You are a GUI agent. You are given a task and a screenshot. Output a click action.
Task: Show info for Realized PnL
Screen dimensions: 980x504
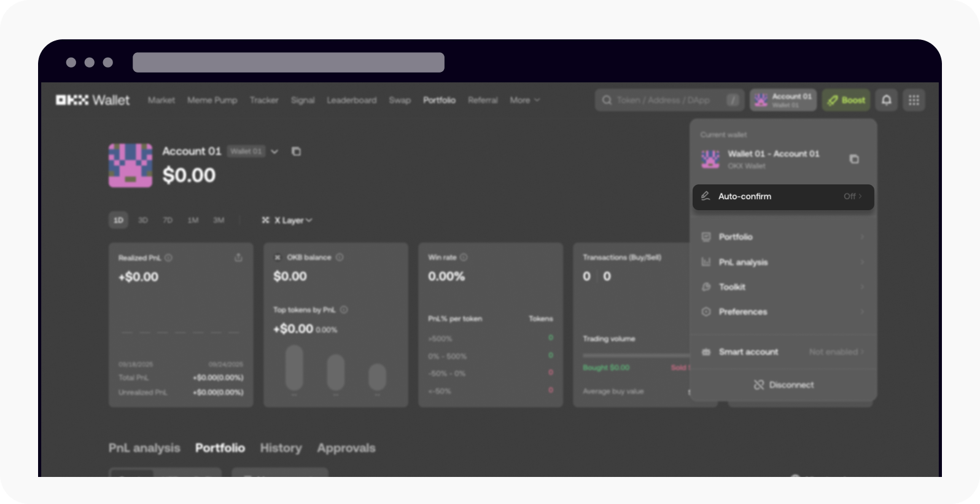[x=168, y=258]
